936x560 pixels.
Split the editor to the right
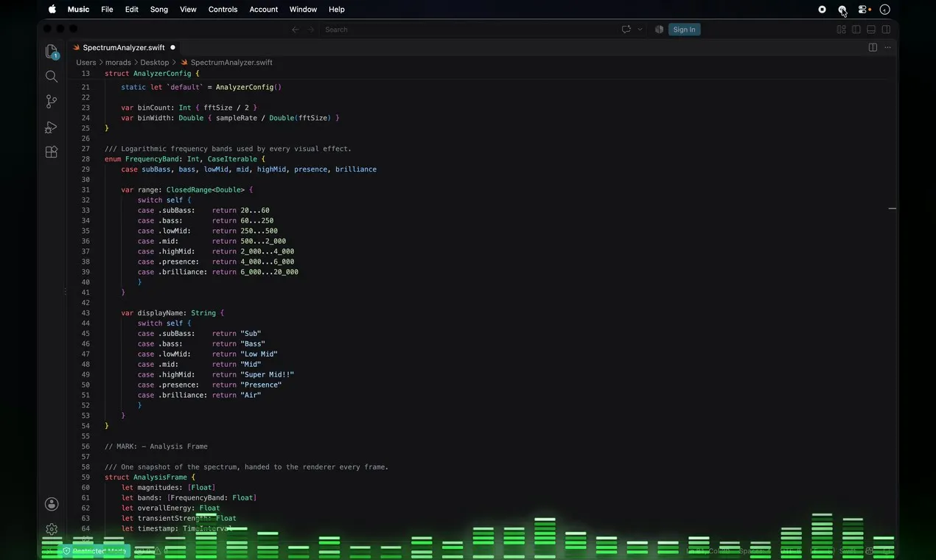pos(873,47)
